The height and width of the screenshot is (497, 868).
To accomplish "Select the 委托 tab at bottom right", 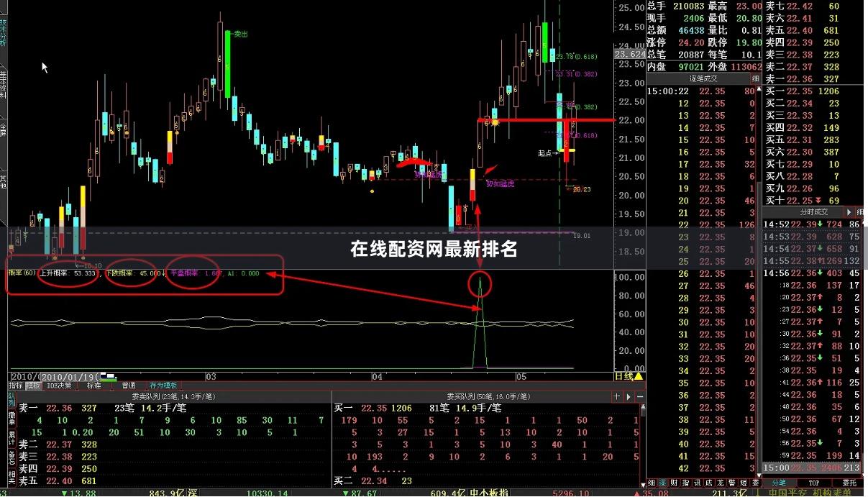I will (x=849, y=483).
